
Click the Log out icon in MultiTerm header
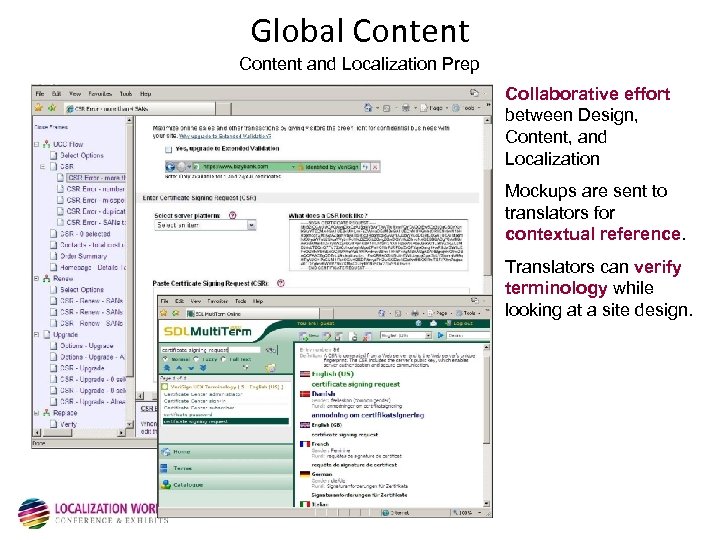click(448, 324)
